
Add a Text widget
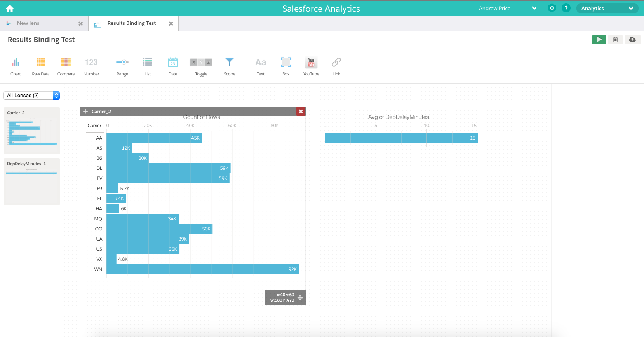tap(261, 67)
